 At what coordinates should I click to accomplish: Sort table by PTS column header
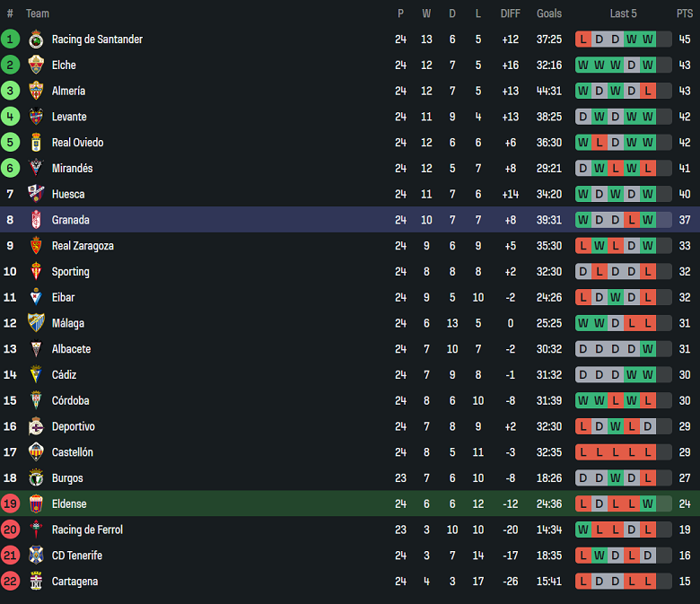[x=685, y=13]
